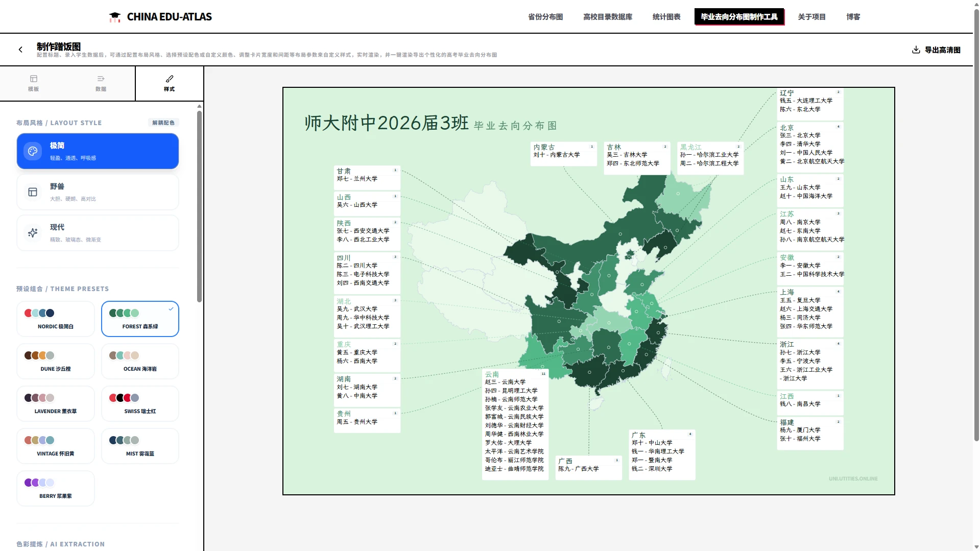
Task: Open the 省份分布图 menu item
Action: 545,17
